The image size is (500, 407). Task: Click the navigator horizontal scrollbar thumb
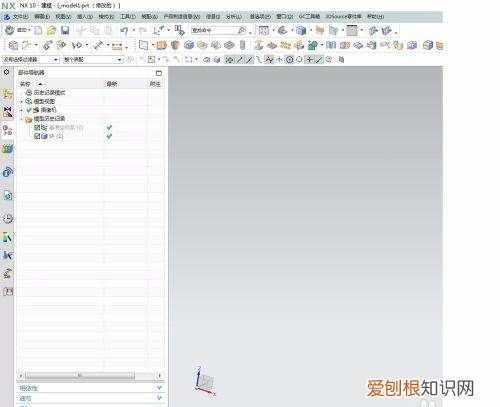point(80,376)
